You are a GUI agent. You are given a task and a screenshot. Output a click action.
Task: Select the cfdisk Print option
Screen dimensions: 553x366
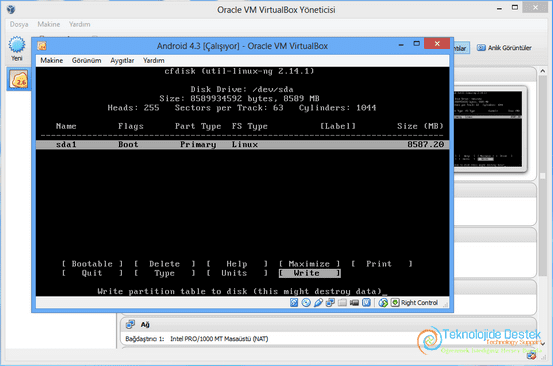point(382,264)
